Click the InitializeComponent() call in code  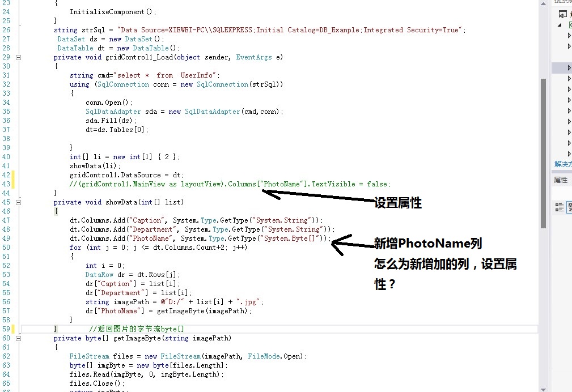point(112,12)
